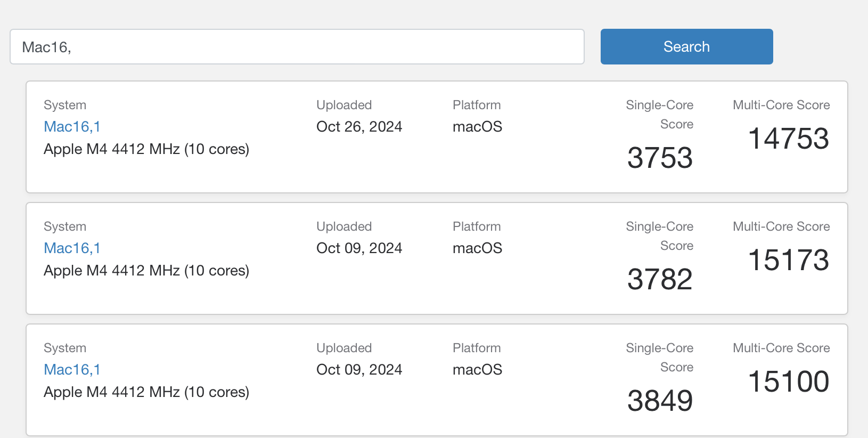Click Apple M4 processor text in the 15100 result
This screenshot has height=438, width=868.
[x=146, y=392]
